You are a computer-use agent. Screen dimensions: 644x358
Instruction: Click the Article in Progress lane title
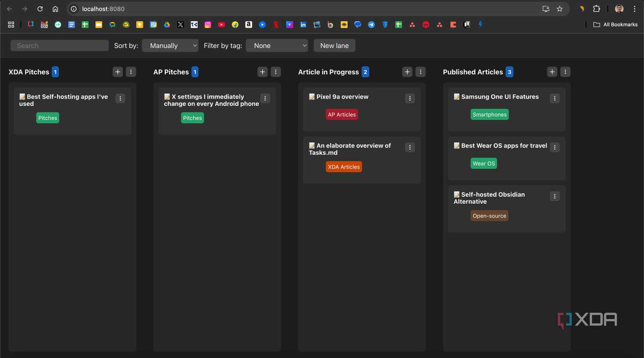(x=328, y=72)
